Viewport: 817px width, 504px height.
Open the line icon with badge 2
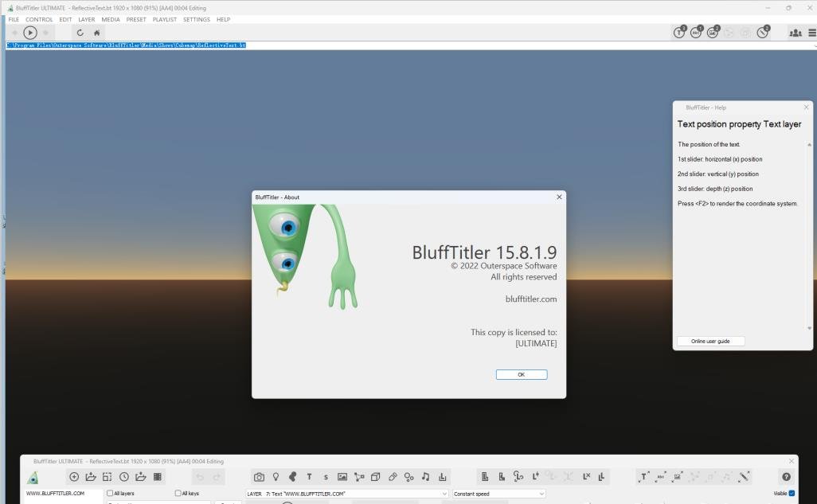point(763,33)
